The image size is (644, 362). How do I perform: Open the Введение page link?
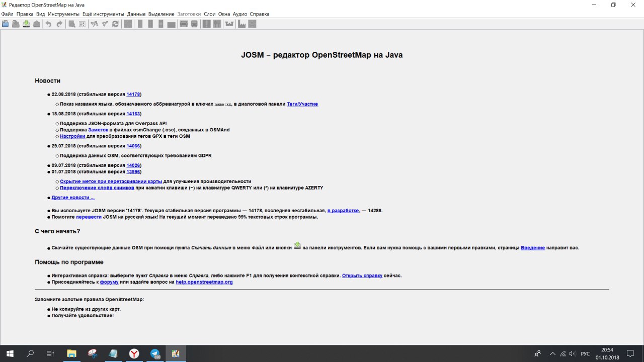click(533, 248)
